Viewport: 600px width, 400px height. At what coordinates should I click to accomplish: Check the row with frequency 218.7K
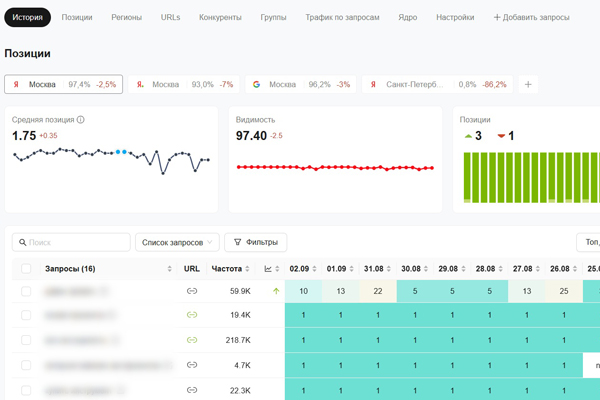pos(26,340)
